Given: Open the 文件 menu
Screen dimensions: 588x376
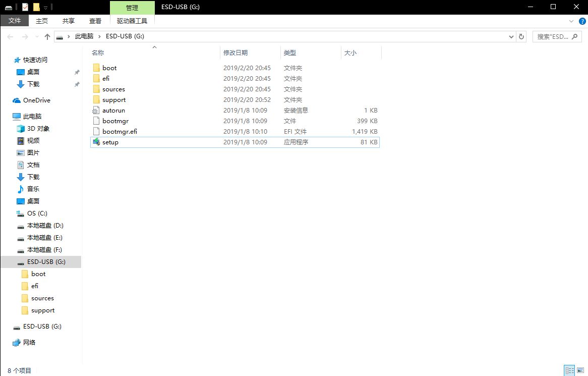Looking at the screenshot, I should [15, 21].
